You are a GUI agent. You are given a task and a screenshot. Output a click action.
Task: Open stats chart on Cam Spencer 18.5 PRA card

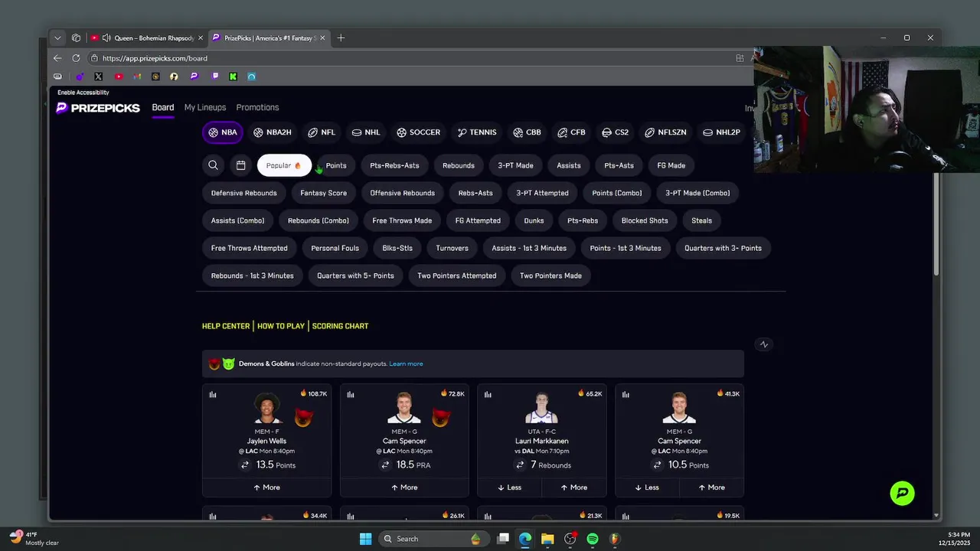click(x=351, y=395)
